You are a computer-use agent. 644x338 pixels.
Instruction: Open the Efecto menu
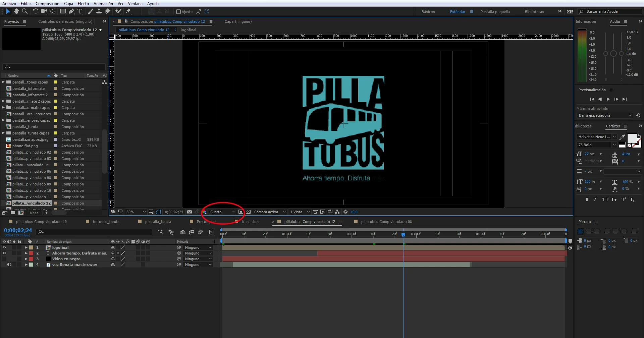tap(83, 3)
